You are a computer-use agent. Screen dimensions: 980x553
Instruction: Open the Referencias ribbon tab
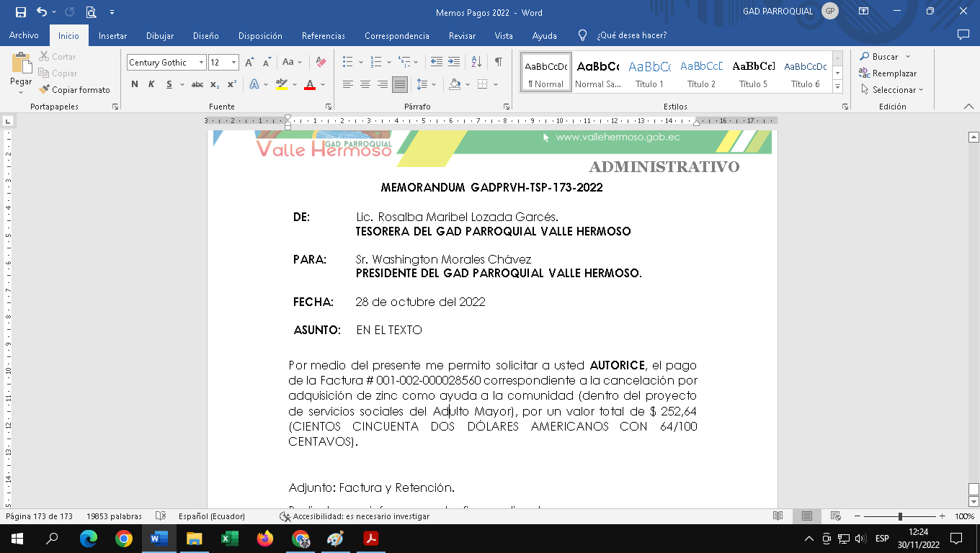pos(323,35)
